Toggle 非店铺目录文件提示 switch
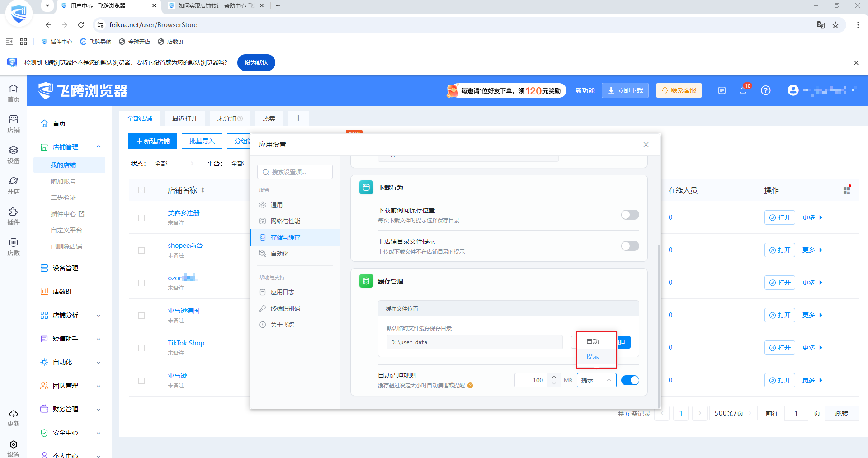The width and height of the screenshot is (868, 458). click(x=630, y=246)
